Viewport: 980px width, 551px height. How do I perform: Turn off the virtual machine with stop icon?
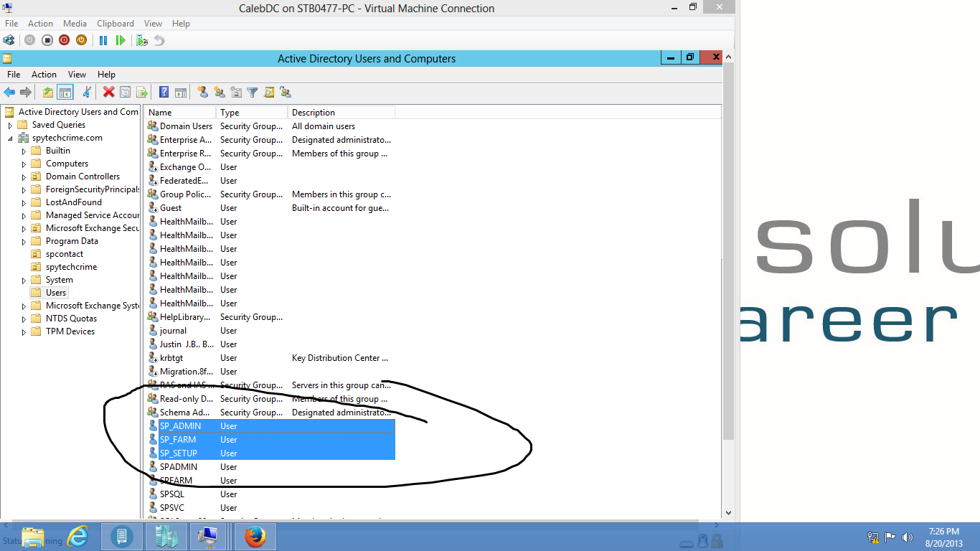pos(47,40)
